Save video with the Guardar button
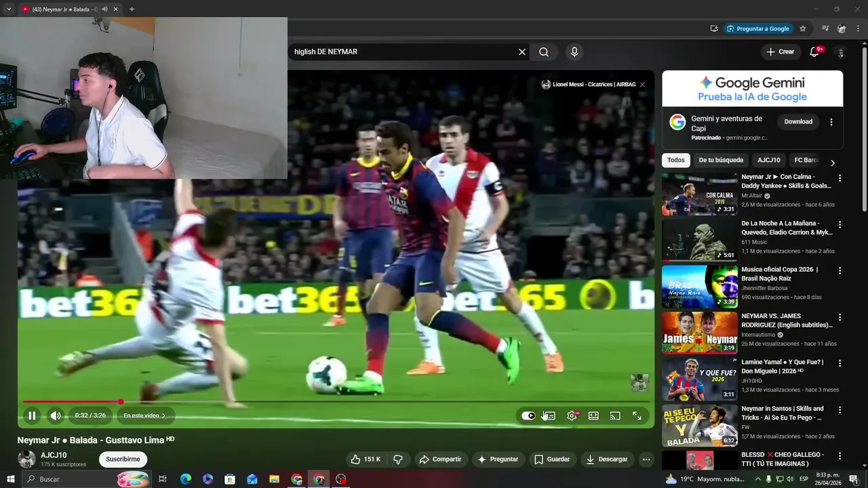This screenshot has width=868, height=488. 552,460
